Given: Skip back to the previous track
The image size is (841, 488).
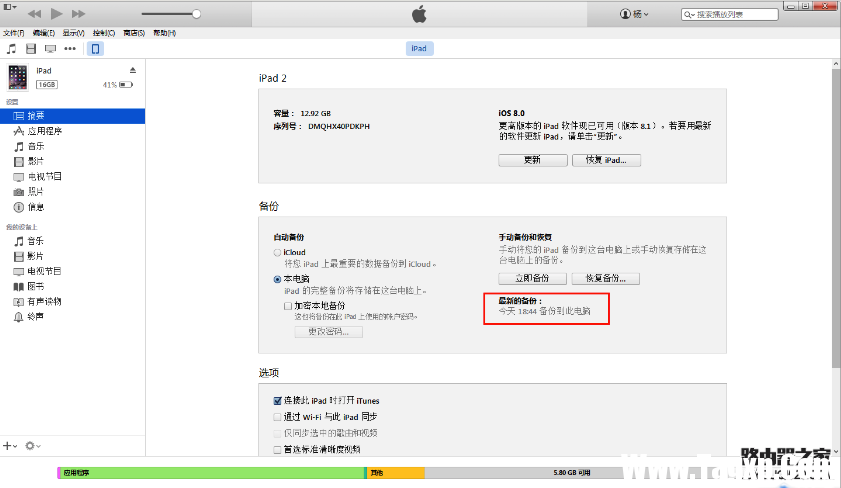Looking at the screenshot, I should 34,13.
